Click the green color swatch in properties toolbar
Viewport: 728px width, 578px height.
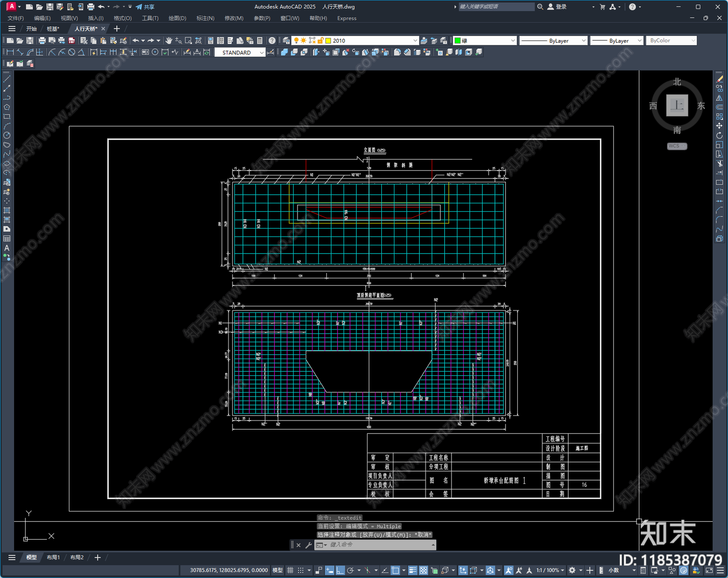coord(458,41)
